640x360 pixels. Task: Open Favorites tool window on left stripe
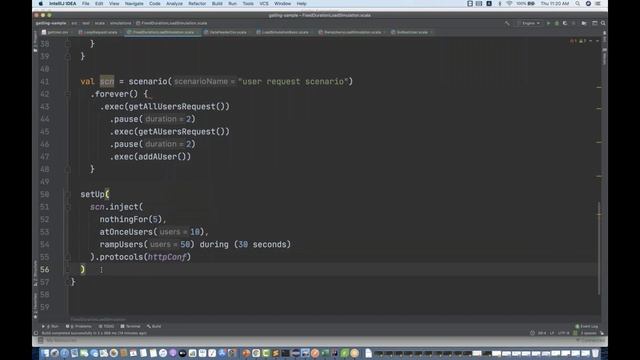(35, 306)
